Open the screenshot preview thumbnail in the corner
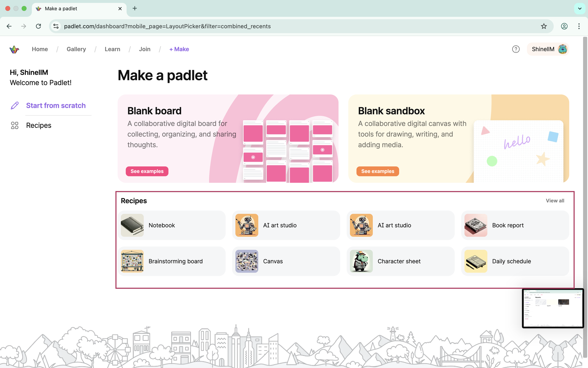This screenshot has height=368, width=588. point(553,308)
